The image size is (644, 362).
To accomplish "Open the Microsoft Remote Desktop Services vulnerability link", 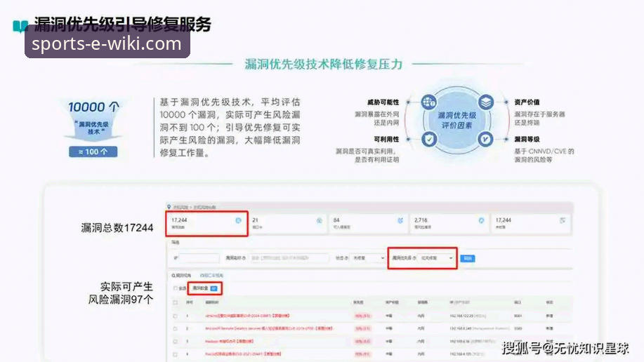I will pos(269,329).
